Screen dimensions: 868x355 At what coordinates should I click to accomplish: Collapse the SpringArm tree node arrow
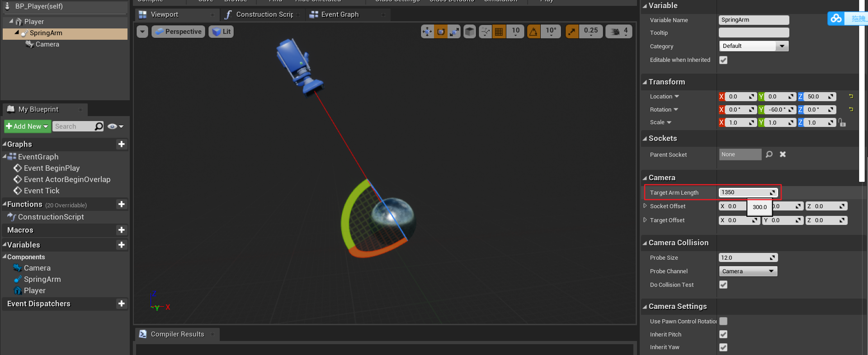point(17,33)
